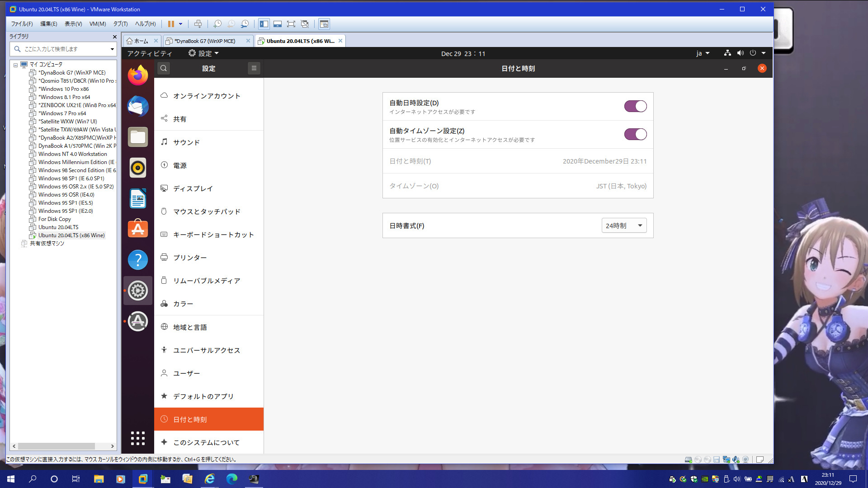Open Firefox from the Ubuntu dock
Image resolution: width=868 pixels, height=488 pixels.
point(138,75)
